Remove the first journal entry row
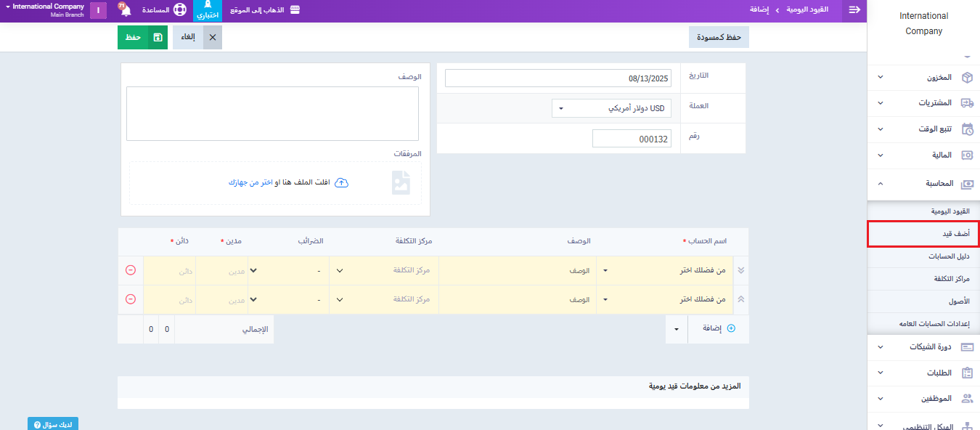 tap(131, 270)
